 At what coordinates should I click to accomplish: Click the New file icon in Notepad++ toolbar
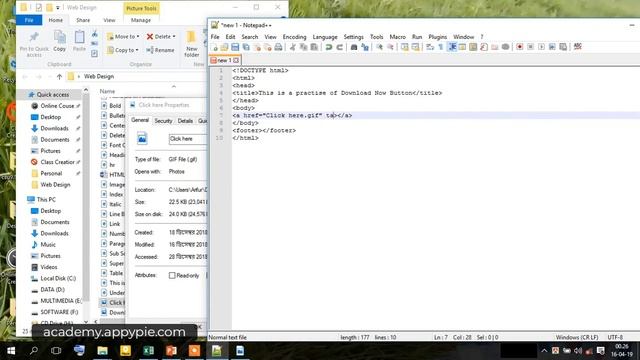pos(215,47)
